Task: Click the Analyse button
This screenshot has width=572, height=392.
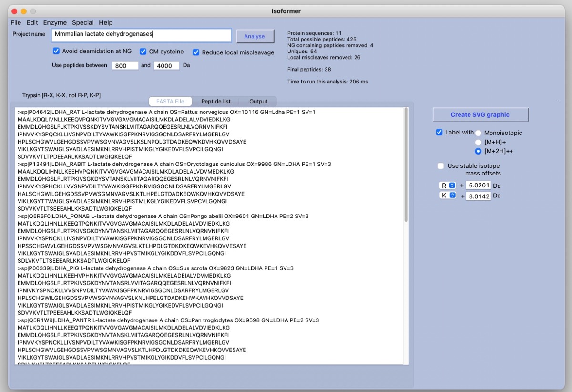Action: click(x=255, y=36)
